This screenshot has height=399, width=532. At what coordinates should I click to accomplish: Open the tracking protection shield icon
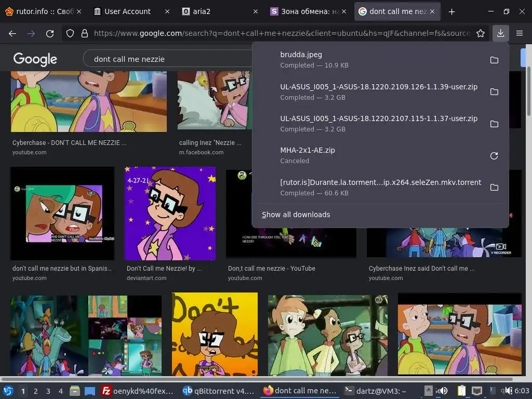point(70,33)
